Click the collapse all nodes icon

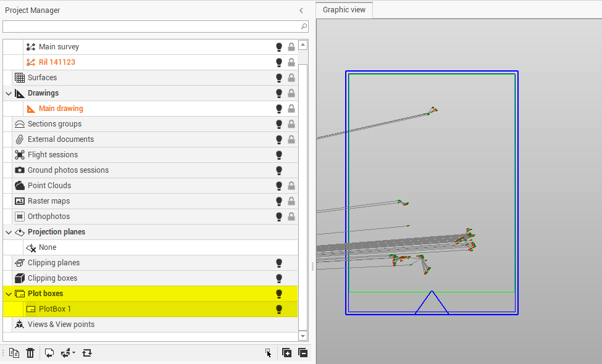pos(303,353)
